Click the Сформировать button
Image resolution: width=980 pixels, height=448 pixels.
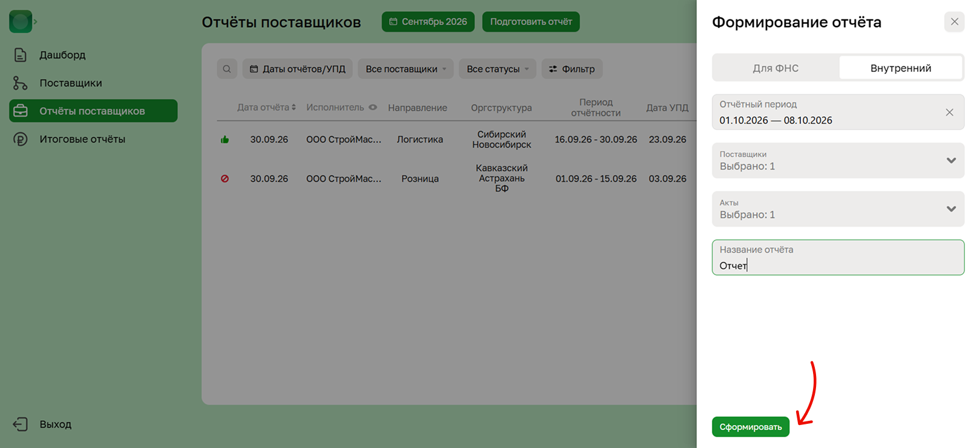751,427
